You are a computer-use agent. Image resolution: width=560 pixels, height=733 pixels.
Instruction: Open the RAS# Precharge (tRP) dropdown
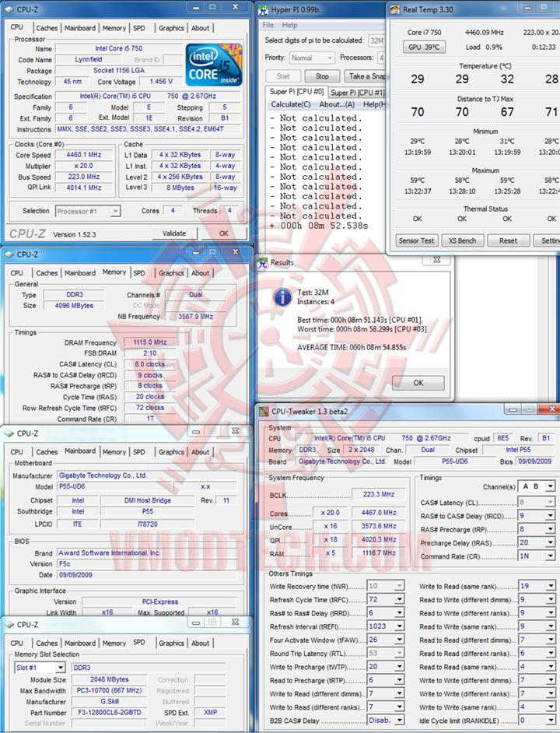537,529
